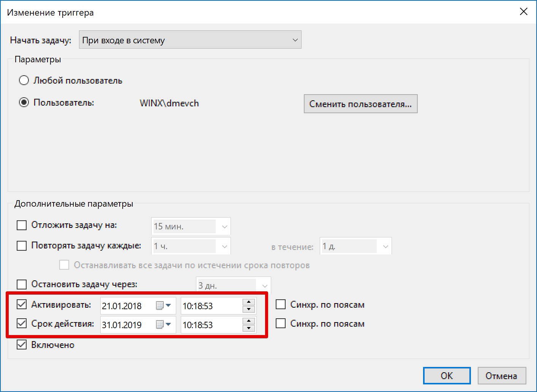
Task: Open calendar picker for the Активировать date
Action: [164, 305]
